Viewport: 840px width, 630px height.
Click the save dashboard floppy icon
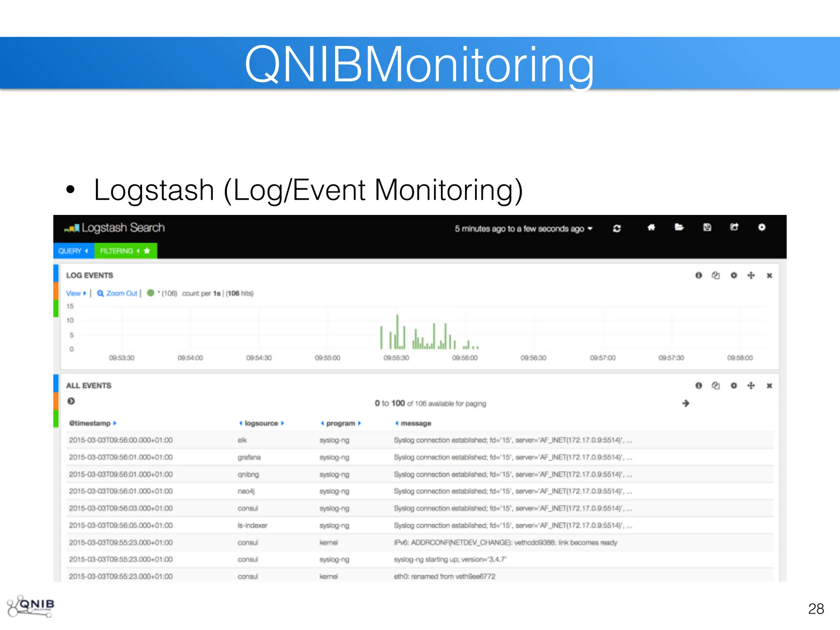(707, 227)
